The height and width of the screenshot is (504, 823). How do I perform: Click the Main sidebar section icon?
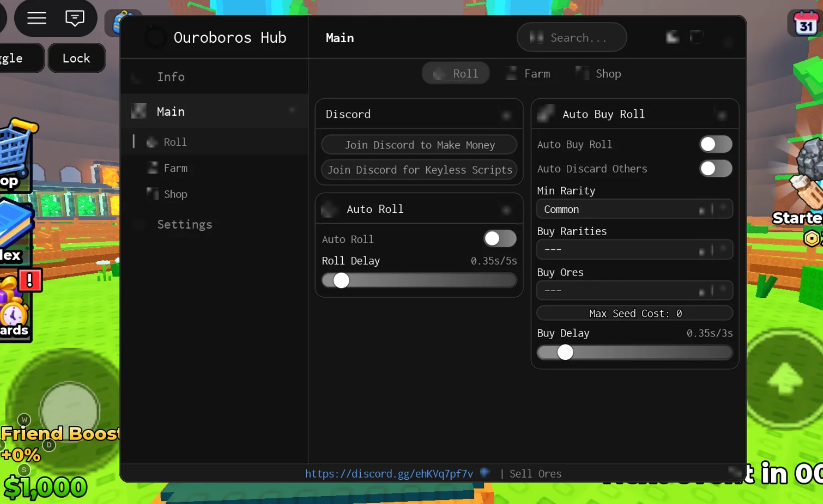pyautogui.click(x=139, y=111)
